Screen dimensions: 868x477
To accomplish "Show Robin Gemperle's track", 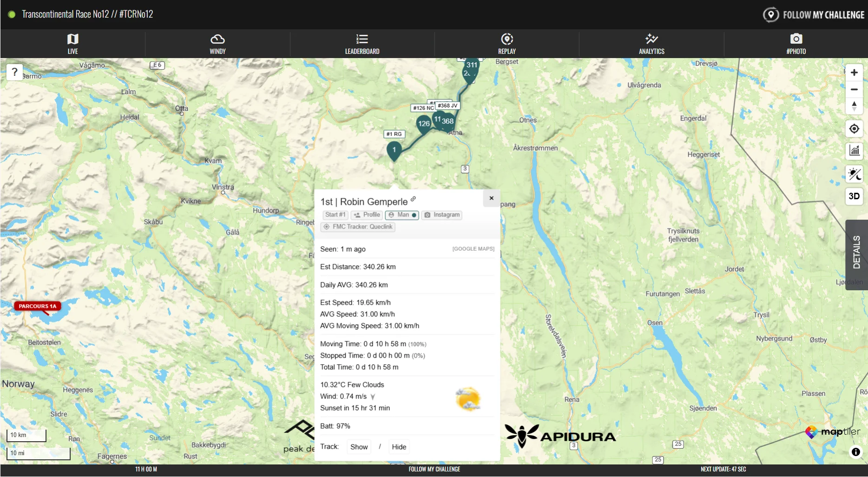I will tap(359, 447).
